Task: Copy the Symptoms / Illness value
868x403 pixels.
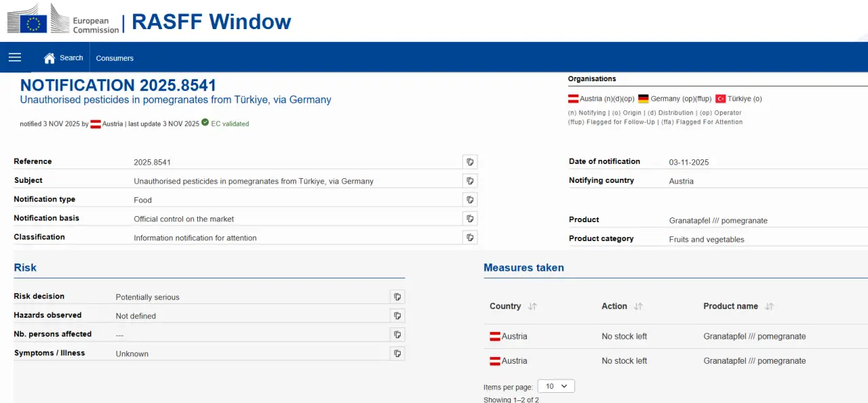Action: (397, 354)
